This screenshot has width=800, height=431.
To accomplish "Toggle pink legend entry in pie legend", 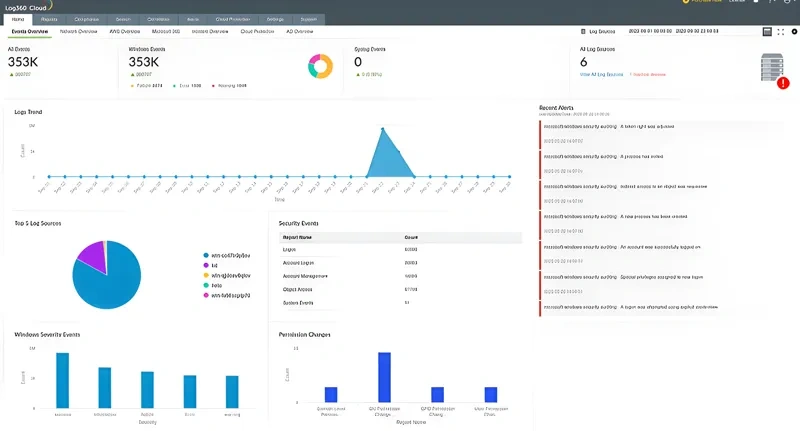I will tap(227, 295).
